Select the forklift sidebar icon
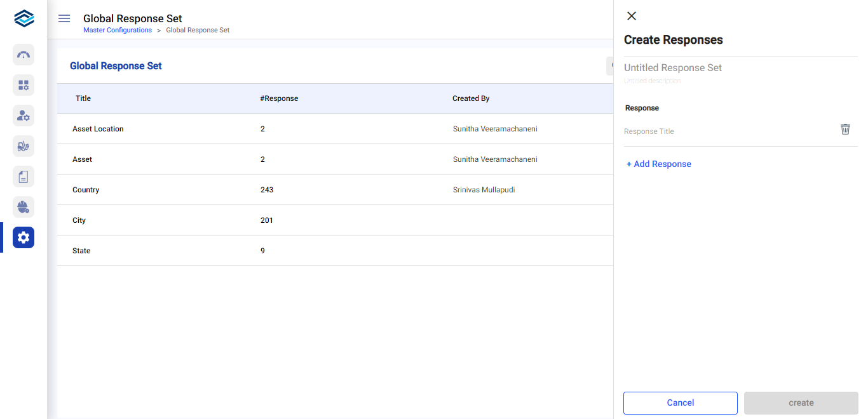 click(x=24, y=146)
